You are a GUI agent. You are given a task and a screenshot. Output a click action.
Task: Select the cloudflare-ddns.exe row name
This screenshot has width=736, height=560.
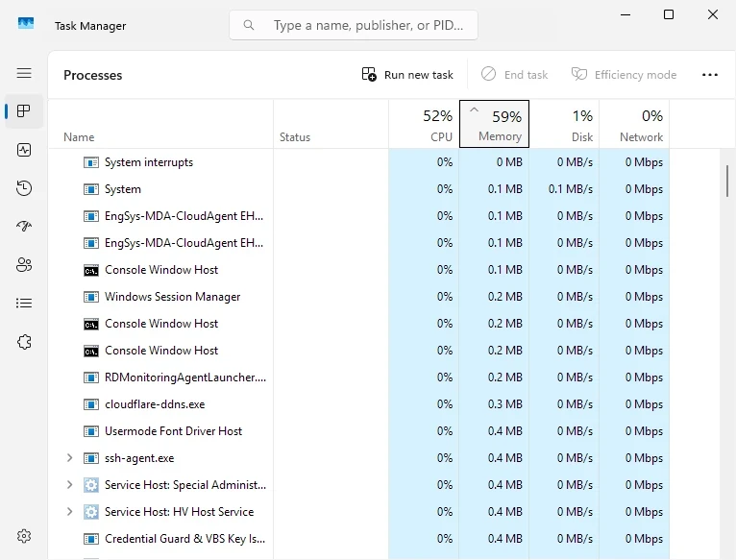(x=155, y=404)
